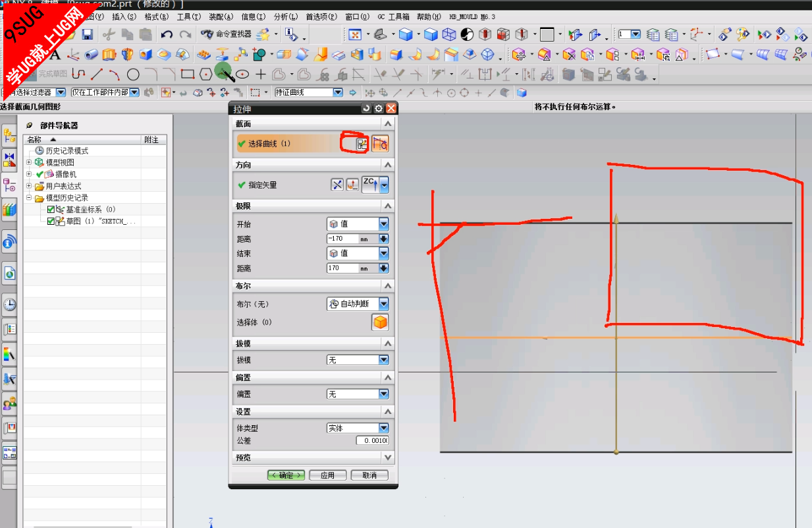Screen dimensions: 812x528
Task: Open the layer settings icon
Action: [x=653, y=34]
